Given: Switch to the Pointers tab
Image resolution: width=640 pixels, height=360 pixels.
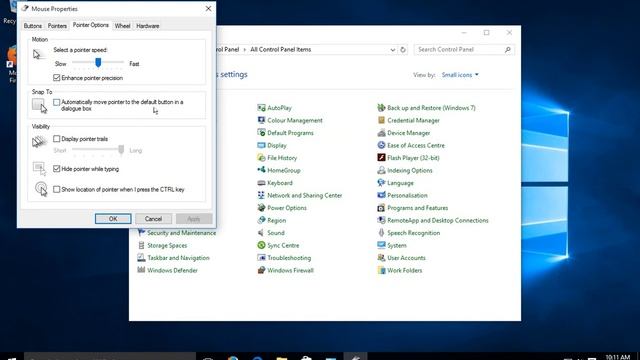Looking at the screenshot, I should (x=57, y=26).
